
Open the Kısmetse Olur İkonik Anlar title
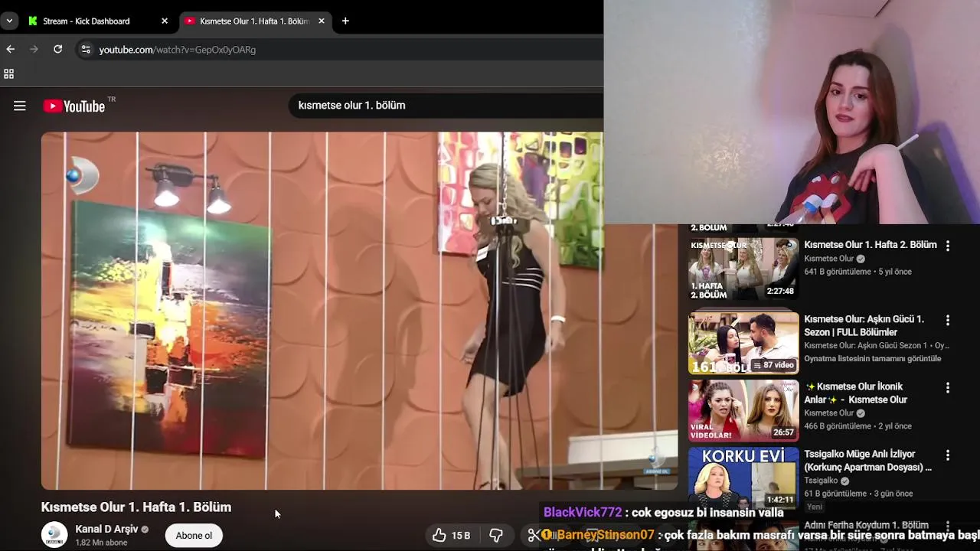[855, 393]
